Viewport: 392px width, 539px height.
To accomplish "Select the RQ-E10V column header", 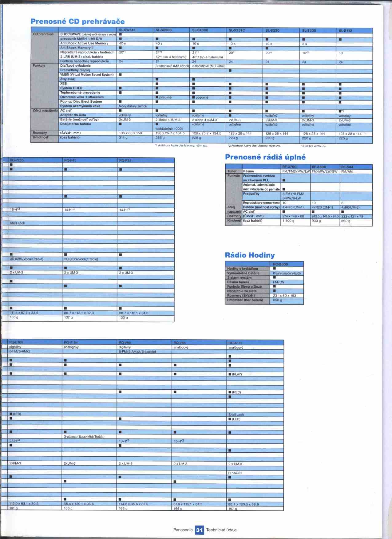I will pyautogui.click(x=16, y=342).
